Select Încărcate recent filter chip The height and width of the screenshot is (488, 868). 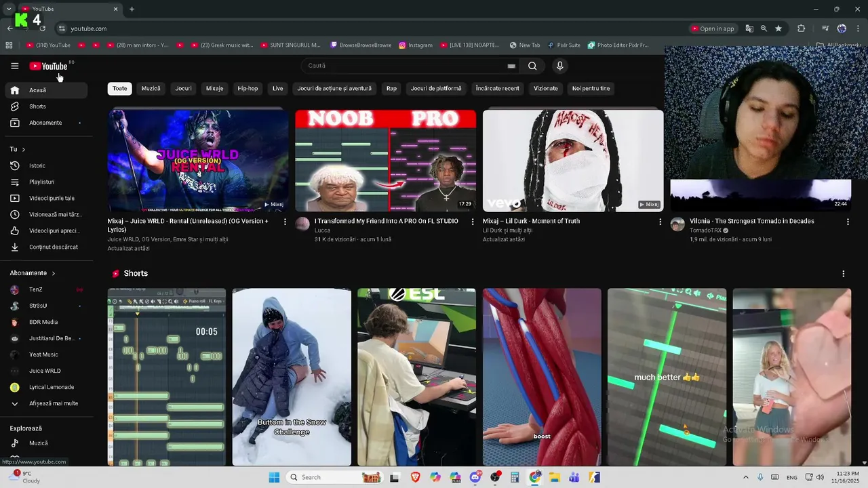497,89
